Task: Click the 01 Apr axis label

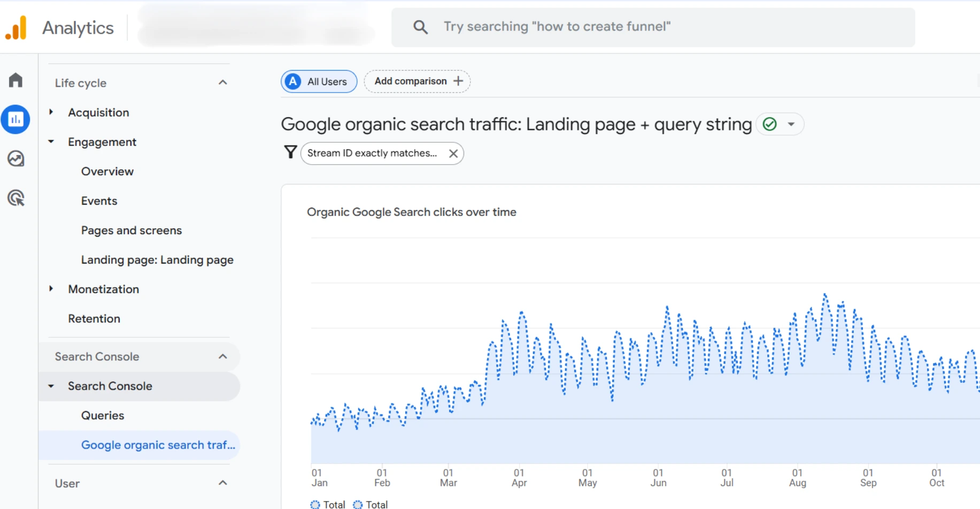Action: tap(519, 477)
